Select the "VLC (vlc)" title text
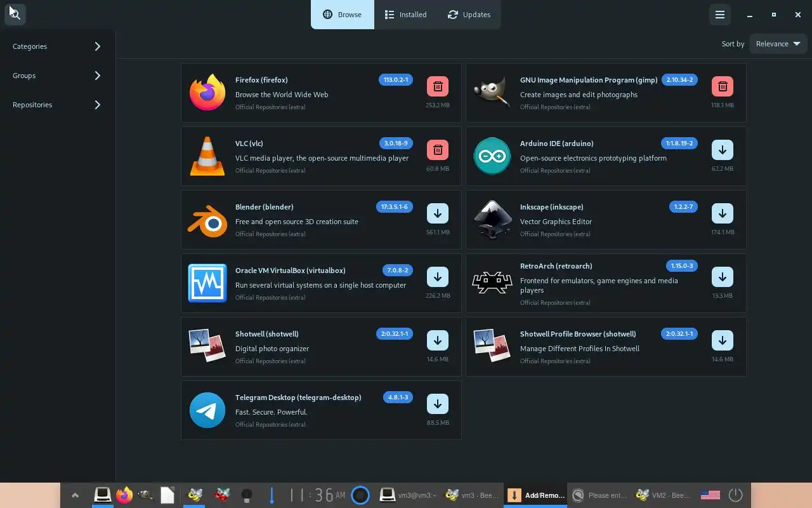 coord(249,144)
